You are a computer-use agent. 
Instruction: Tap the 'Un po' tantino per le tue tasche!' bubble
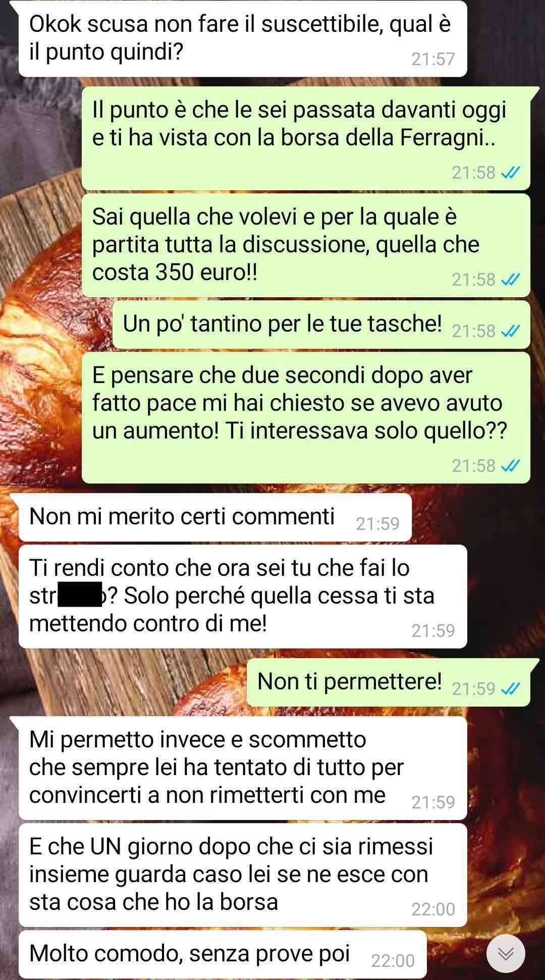(321, 324)
